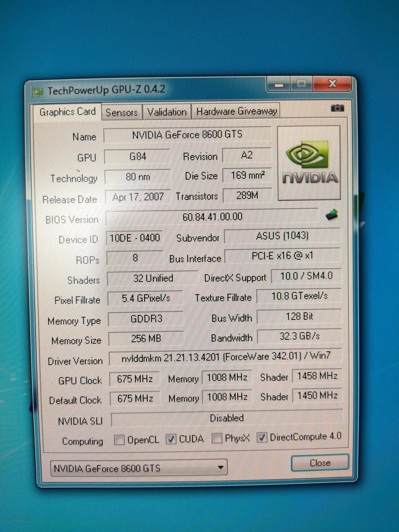
Task: Click the Transistors field 289M
Action: tap(247, 196)
